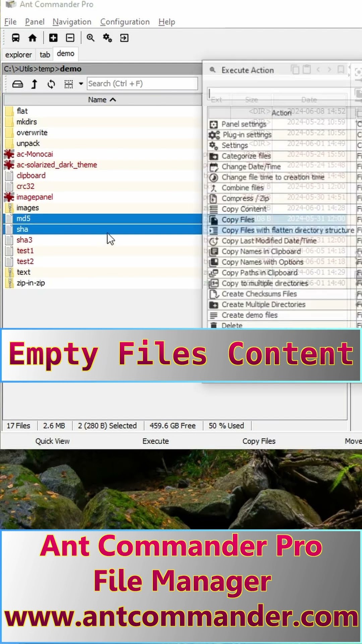Choose Copy Paths in Clipboard action
The height and width of the screenshot is (644, 362).
coord(282,273)
